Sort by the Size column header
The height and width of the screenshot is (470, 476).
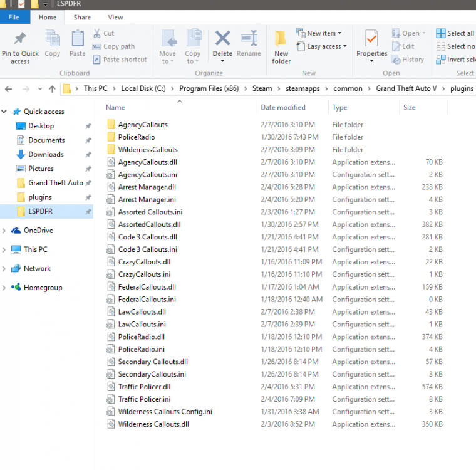pyautogui.click(x=409, y=108)
